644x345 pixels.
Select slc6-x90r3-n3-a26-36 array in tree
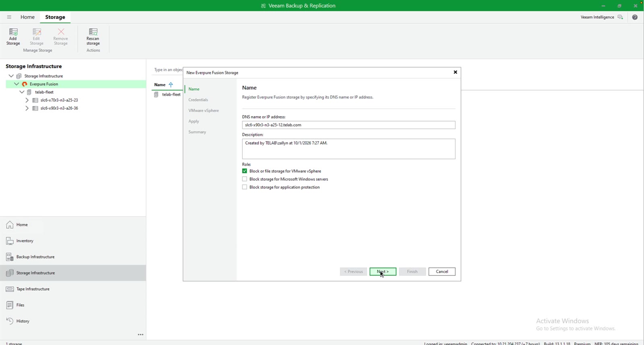coord(59,108)
